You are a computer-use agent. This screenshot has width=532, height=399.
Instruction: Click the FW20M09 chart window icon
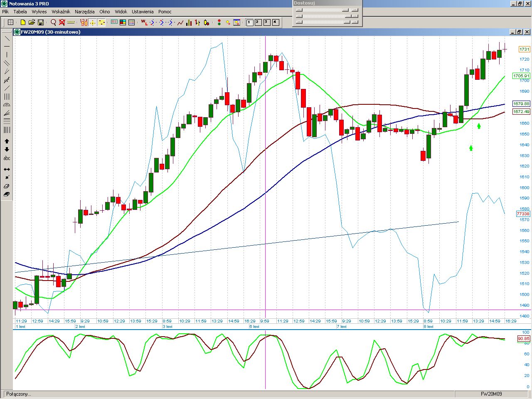click(x=17, y=32)
